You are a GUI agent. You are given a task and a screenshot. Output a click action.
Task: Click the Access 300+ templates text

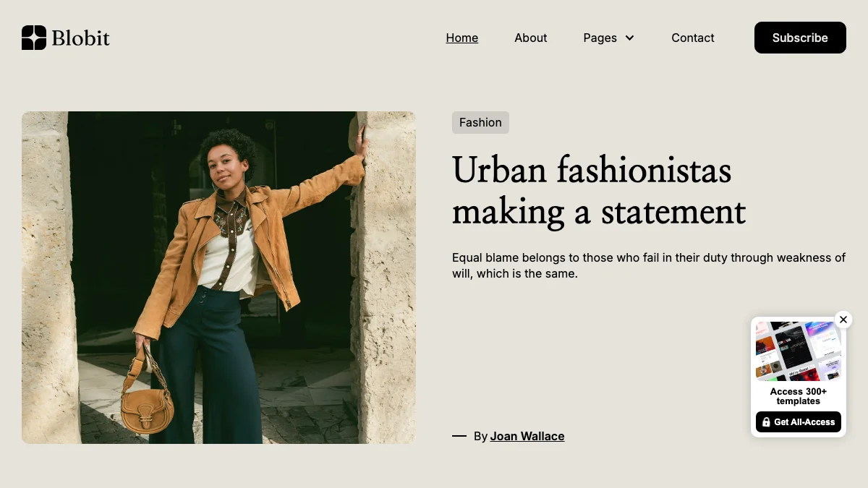click(799, 396)
